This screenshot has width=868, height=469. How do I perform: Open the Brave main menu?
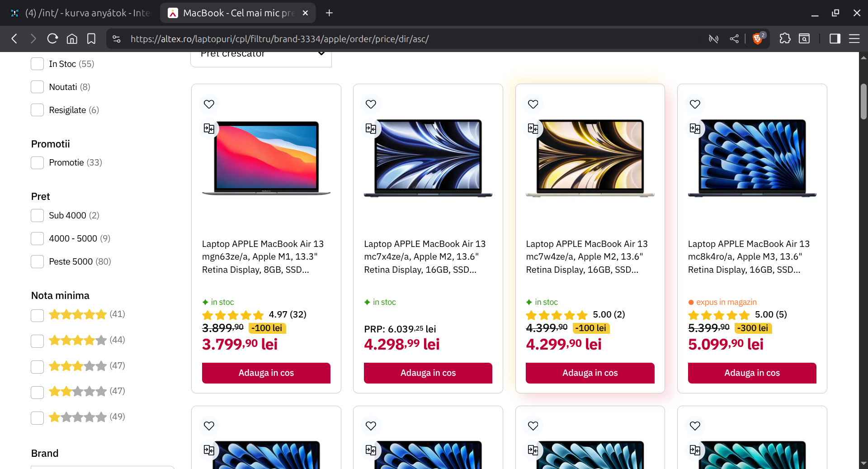click(854, 39)
